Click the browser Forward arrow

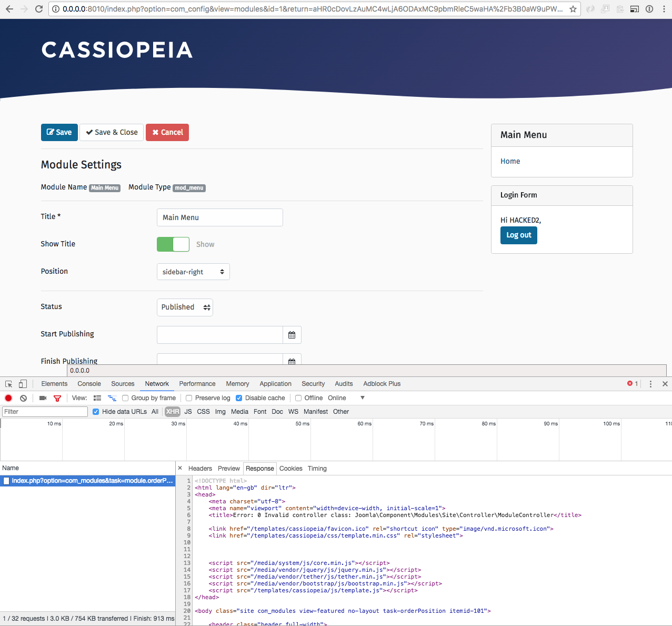tap(24, 9)
